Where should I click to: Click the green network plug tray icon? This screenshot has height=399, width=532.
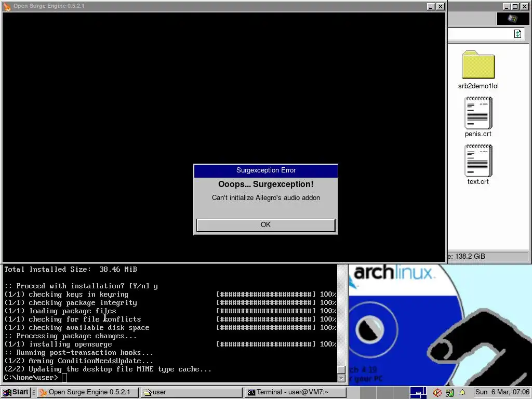pos(450,393)
